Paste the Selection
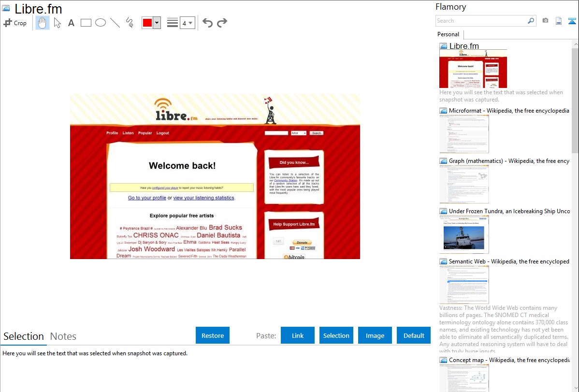The height and width of the screenshot is (392, 579). click(336, 335)
